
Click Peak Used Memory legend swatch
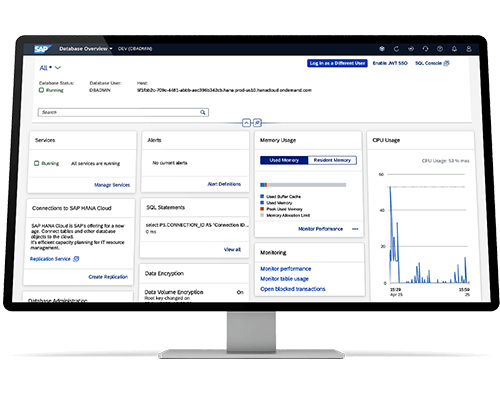[x=262, y=209]
